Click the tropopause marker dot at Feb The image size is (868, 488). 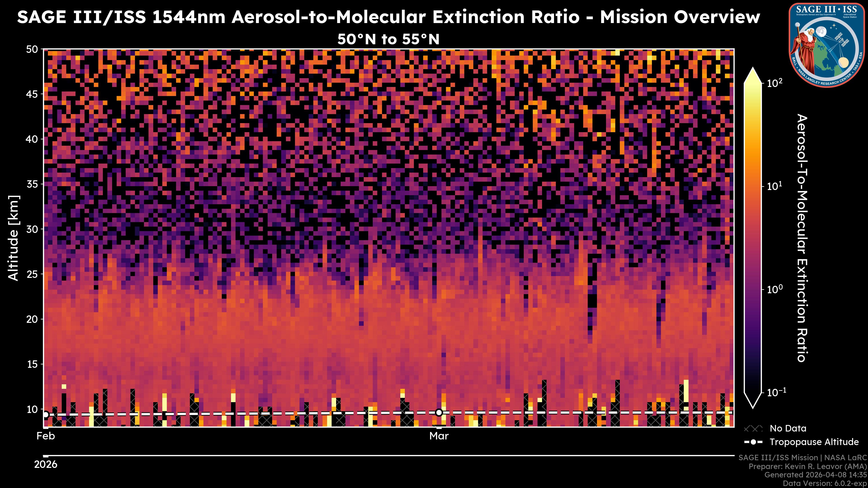(x=46, y=415)
